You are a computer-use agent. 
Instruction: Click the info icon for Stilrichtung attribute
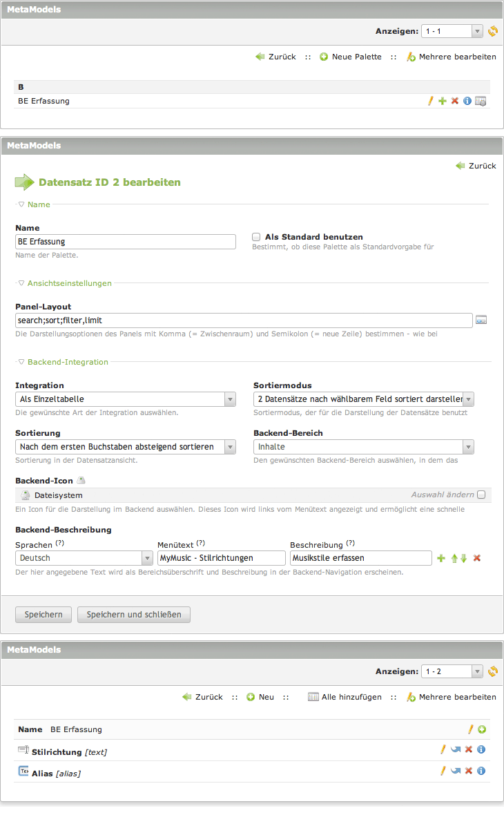(x=481, y=749)
